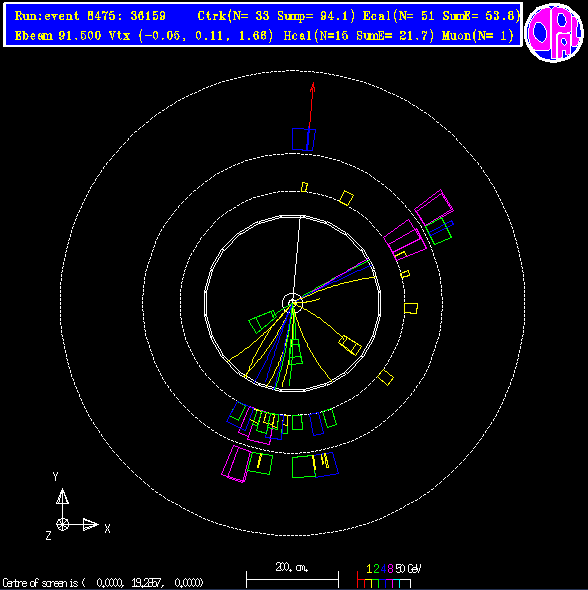Click the OPAL logo in the corner
Image resolution: width=588 pixels, height=590 pixels.
554,33
